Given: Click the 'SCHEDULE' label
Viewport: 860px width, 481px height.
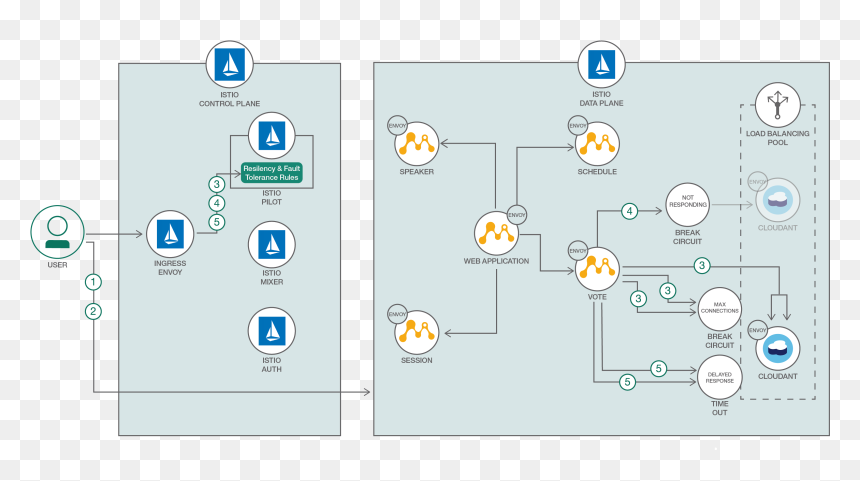Looking at the screenshot, I should point(597,172).
